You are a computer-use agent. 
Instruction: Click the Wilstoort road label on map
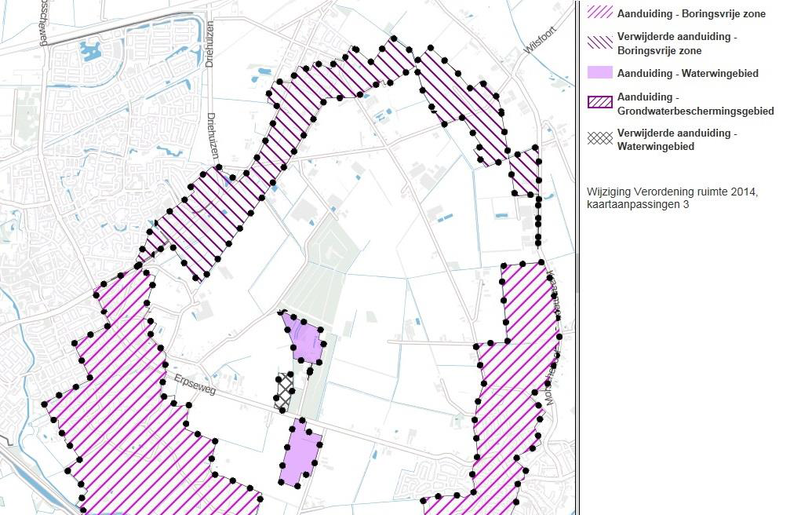540,40
